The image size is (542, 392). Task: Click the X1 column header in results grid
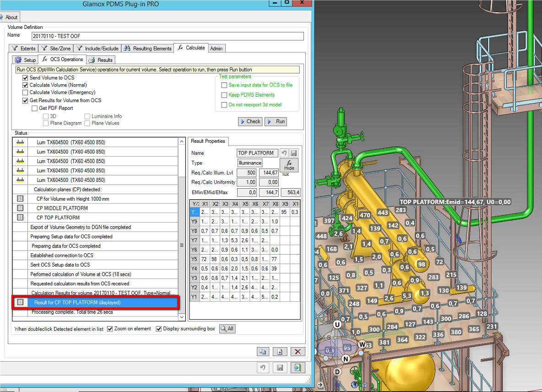coord(205,204)
